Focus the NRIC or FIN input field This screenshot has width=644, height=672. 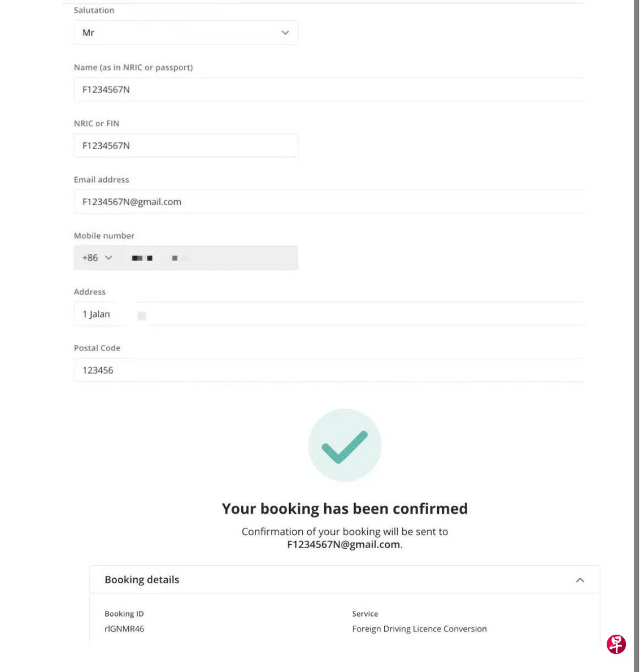point(185,146)
